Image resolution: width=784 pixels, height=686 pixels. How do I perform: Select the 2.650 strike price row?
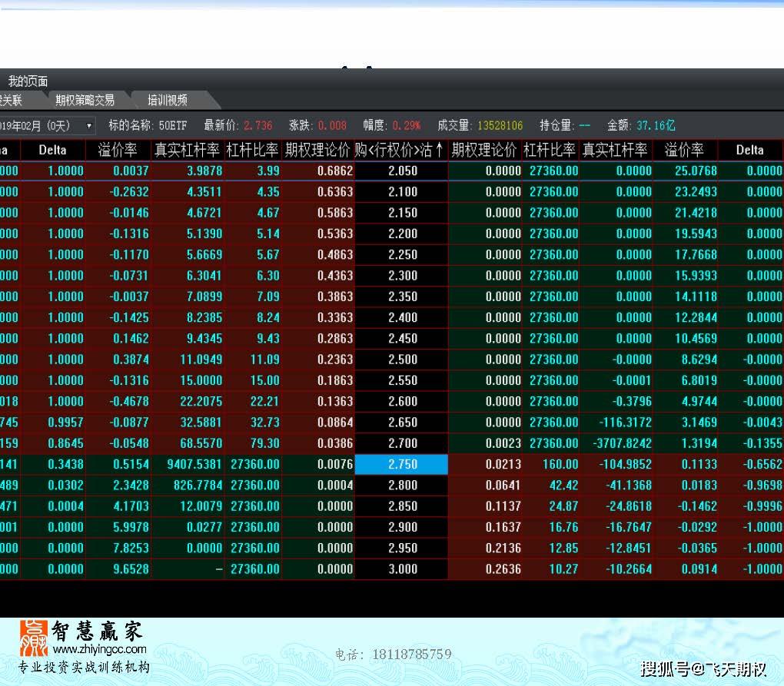coord(401,423)
